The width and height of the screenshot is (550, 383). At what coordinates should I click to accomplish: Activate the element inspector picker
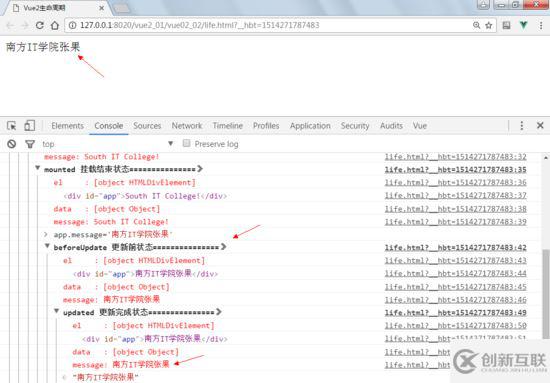pos(12,126)
